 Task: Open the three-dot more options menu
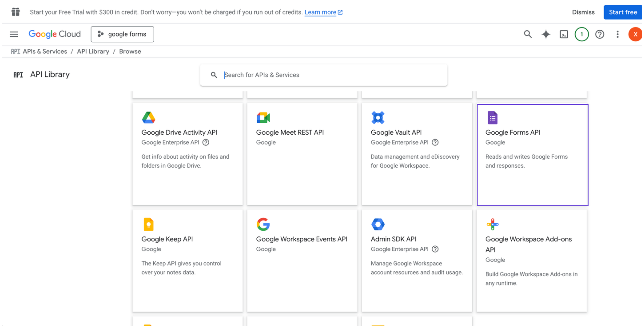coord(617,34)
